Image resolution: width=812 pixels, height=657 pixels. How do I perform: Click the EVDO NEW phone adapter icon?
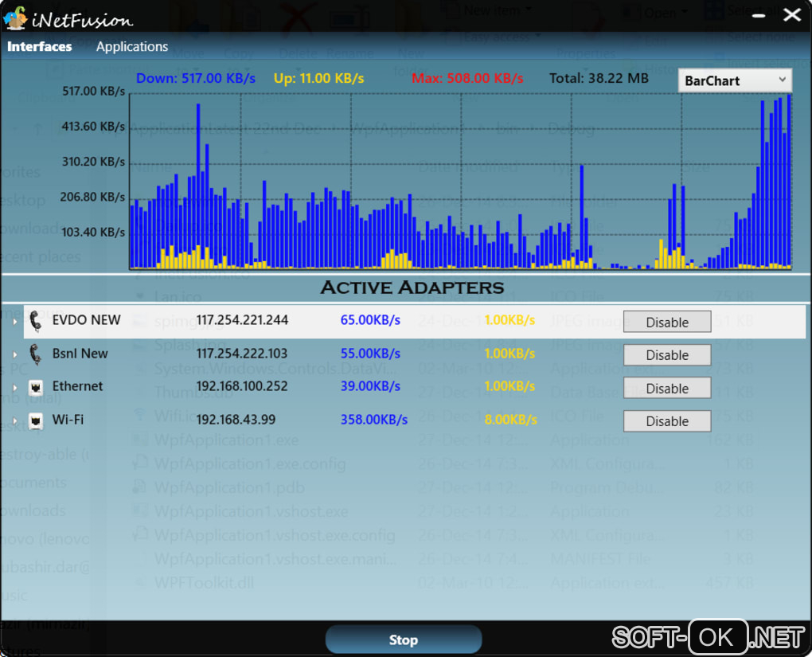(x=35, y=321)
